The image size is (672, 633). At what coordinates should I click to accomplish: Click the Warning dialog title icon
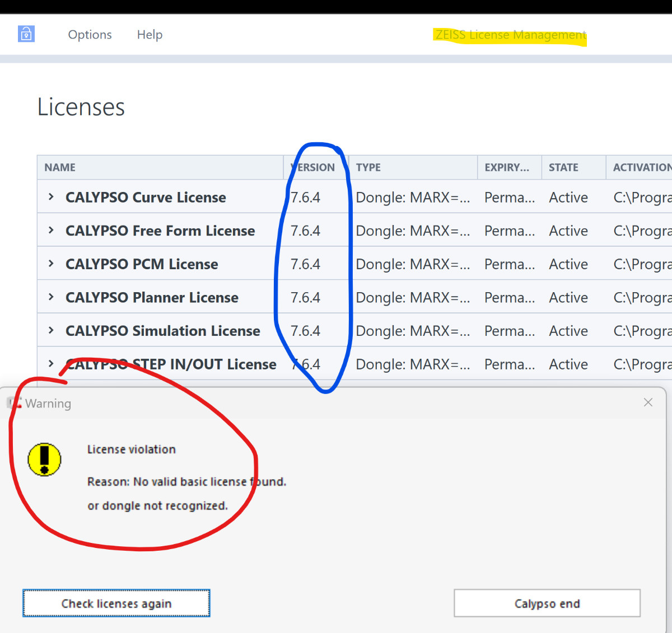pyautogui.click(x=14, y=402)
